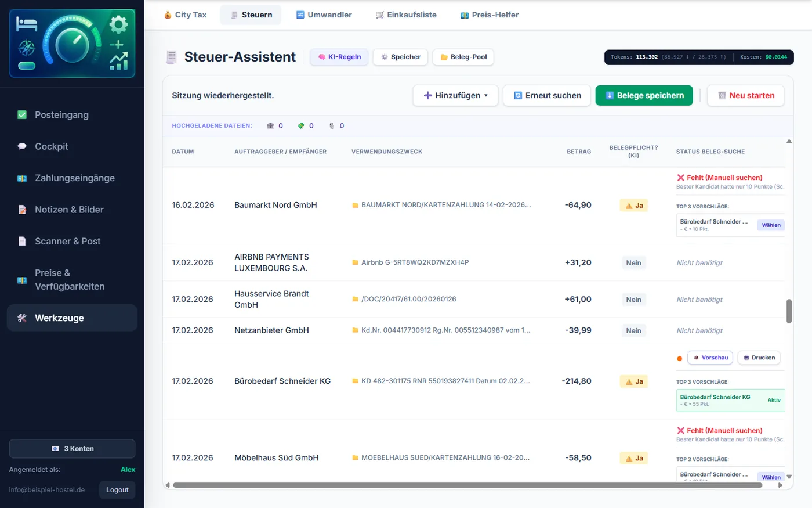The width and height of the screenshot is (812, 508).
Task: Click the receipt icon beside Steuer-Assistent heading
Action: pyautogui.click(x=171, y=57)
